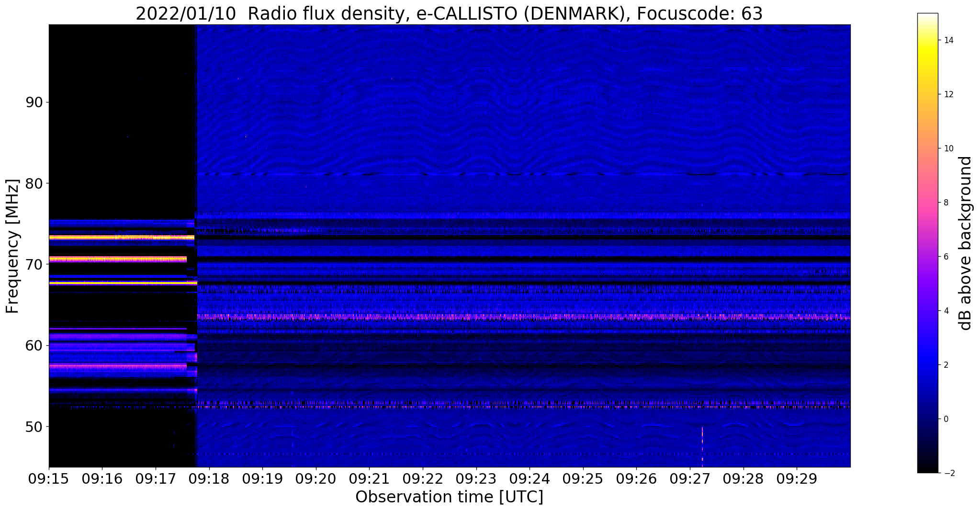
Task: Click the 09:25 time tick label
Action: [583, 479]
